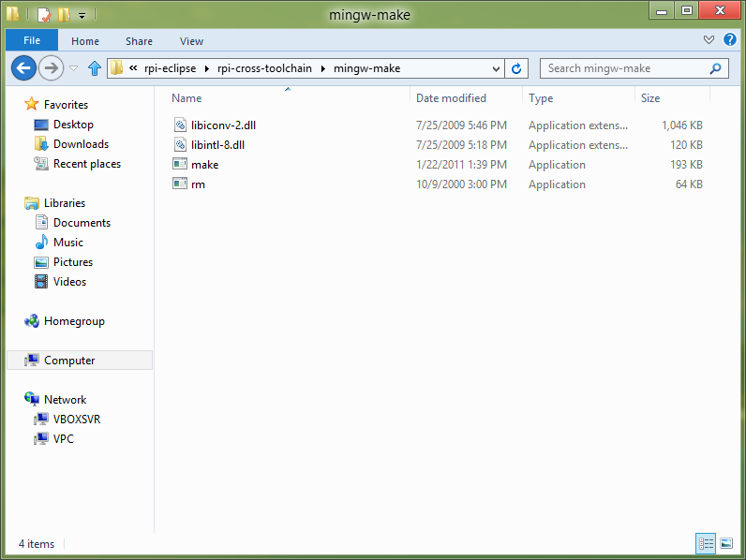Open Recent places under Favorites

click(x=87, y=164)
